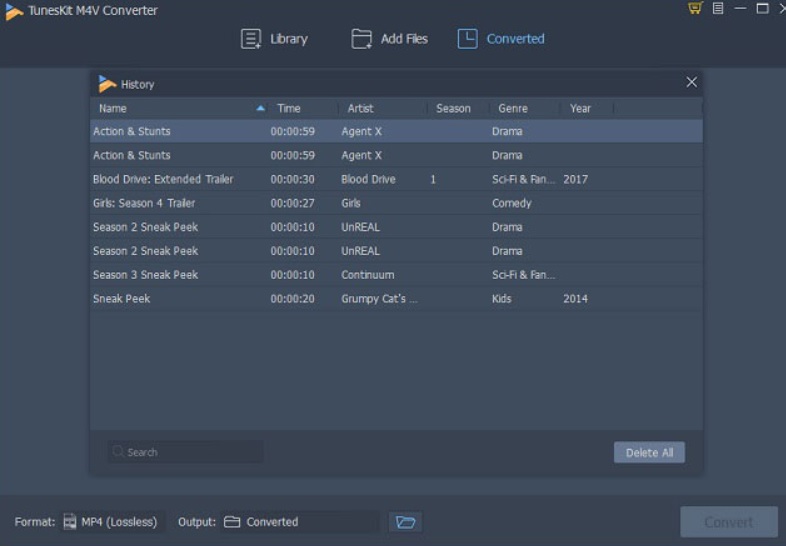The height and width of the screenshot is (546, 786).
Task: Click the Add Files folder icon
Action: tap(361, 39)
